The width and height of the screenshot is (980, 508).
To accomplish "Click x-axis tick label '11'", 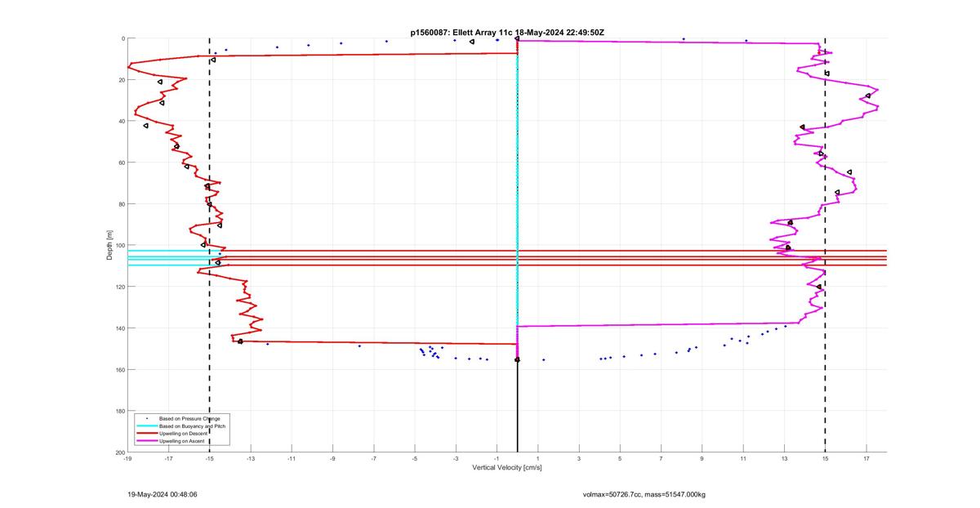I will click(743, 459).
